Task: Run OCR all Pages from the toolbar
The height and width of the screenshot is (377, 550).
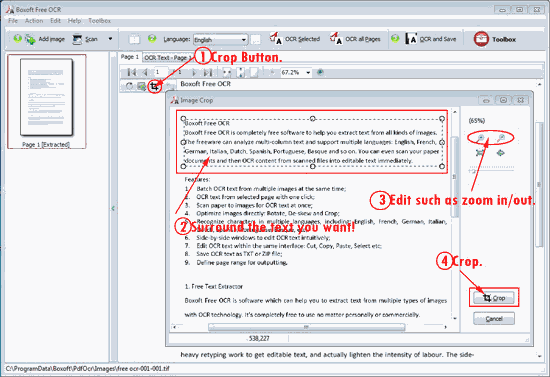Action: pos(355,39)
